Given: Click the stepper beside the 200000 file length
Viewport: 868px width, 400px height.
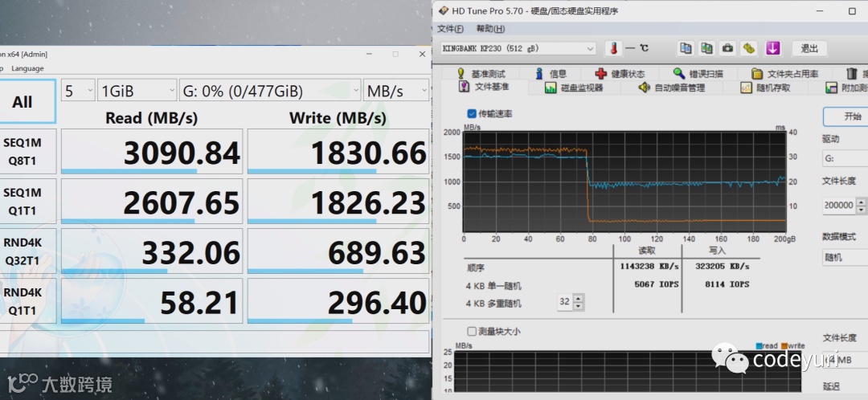Looking at the screenshot, I should [x=861, y=206].
